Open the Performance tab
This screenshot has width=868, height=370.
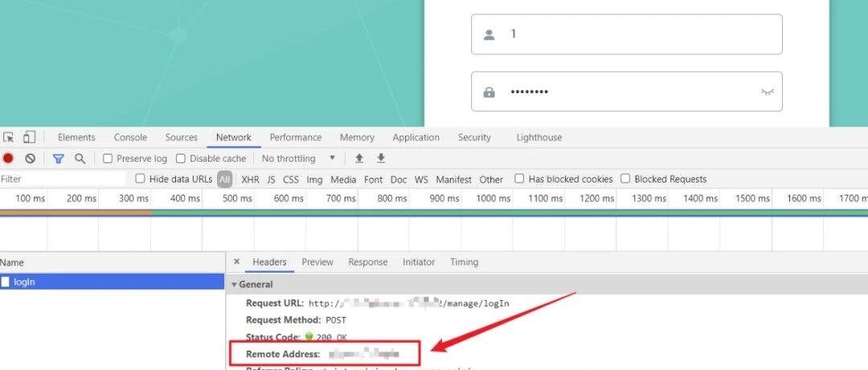(296, 138)
